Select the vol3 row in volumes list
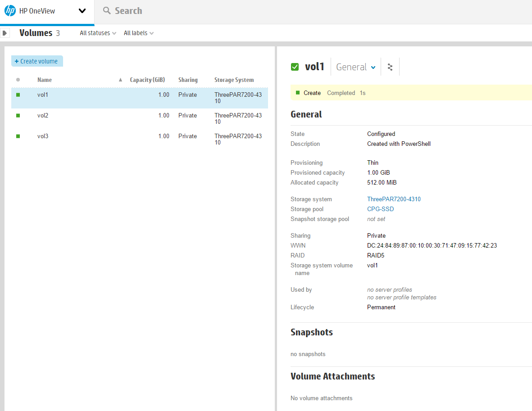 (x=140, y=140)
